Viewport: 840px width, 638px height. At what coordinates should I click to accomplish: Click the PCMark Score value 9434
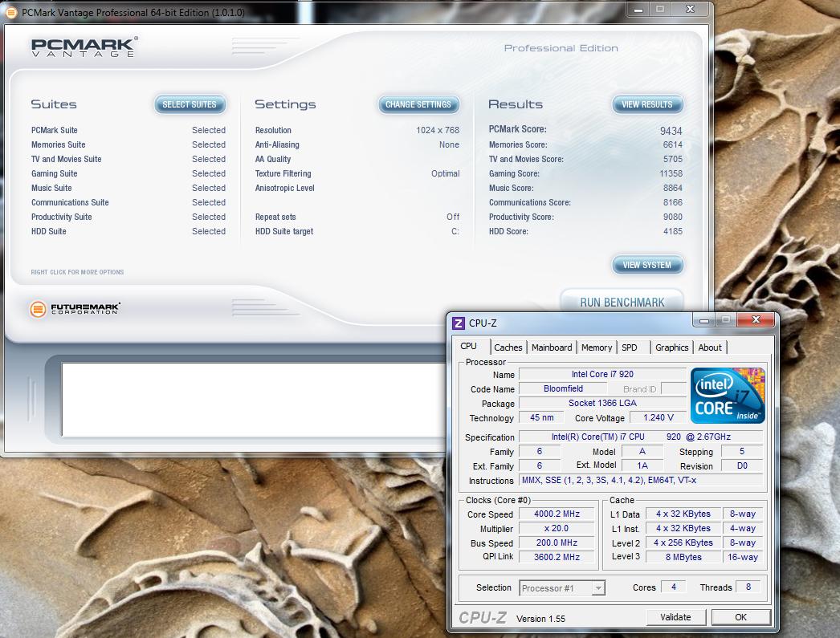(671, 131)
